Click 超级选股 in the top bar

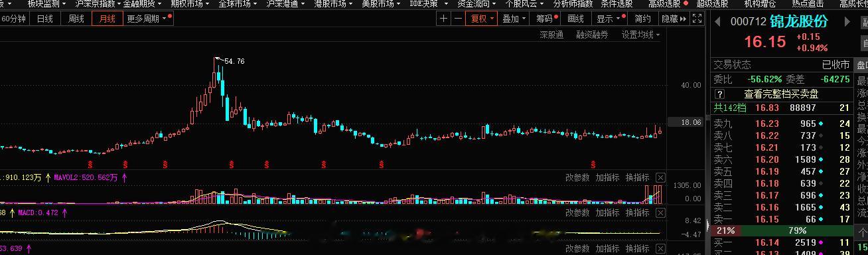click(712, 4)
